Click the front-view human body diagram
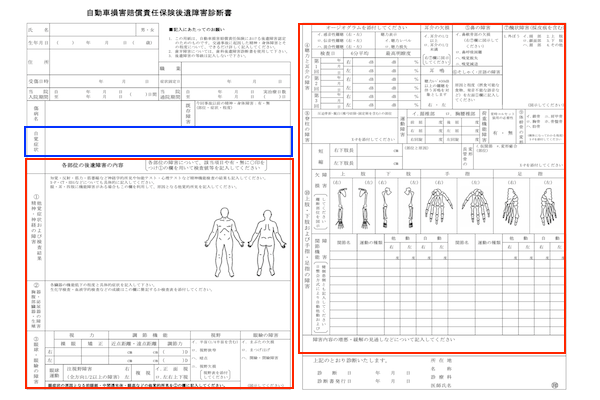Image resolution: width=600 pixels, height=400 pixels. click(224, 242)
